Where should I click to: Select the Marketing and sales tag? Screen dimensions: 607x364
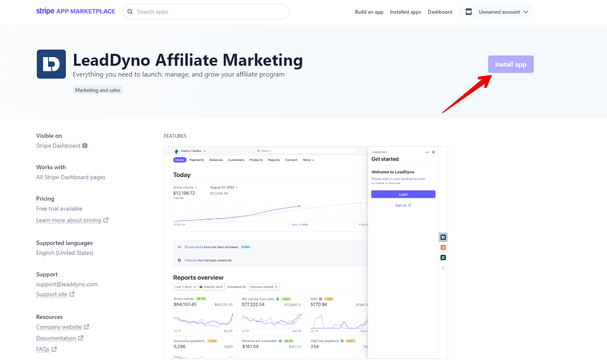98,90
